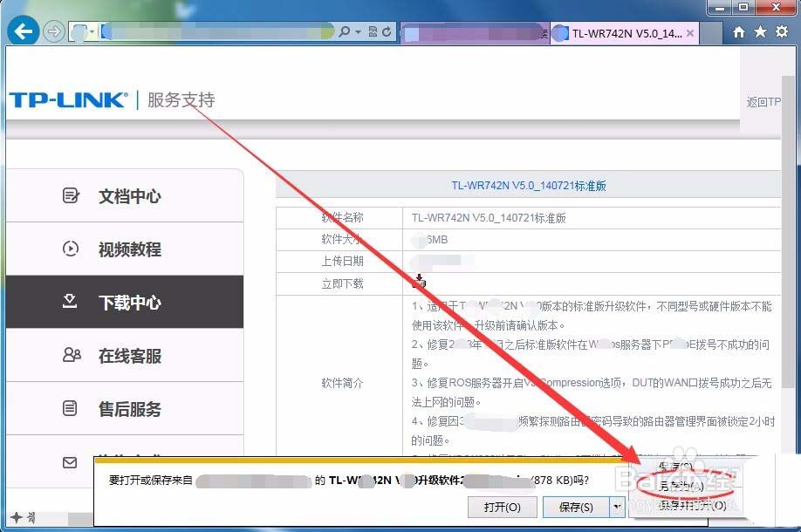Click the 服务支持 header text

[181, 99]
